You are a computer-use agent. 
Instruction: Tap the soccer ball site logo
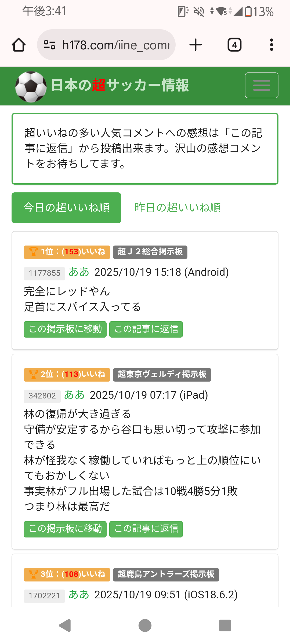(x=31, y=86)
